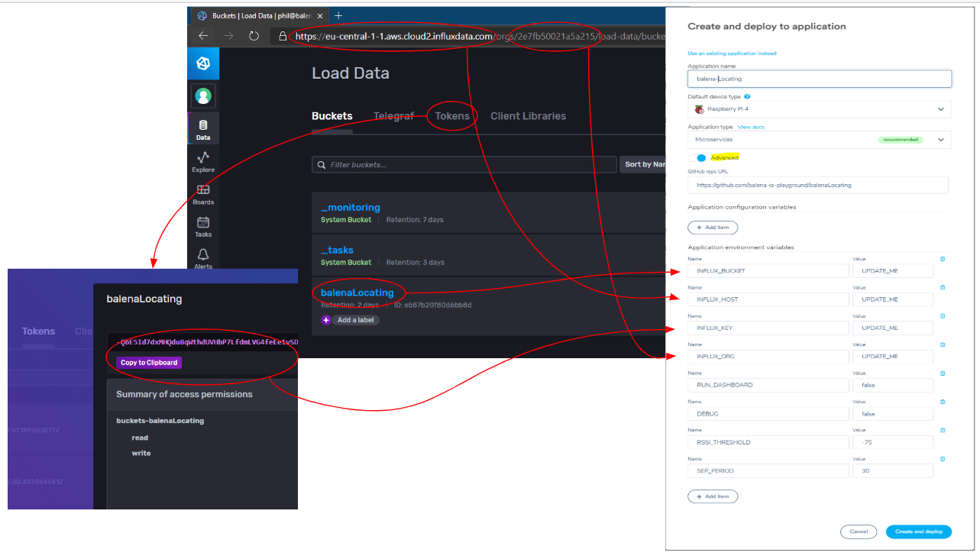This screenshot has height=556, width=980.
Task: Click the InfluxDB logo icon
Action: click(x=203, y=64)
